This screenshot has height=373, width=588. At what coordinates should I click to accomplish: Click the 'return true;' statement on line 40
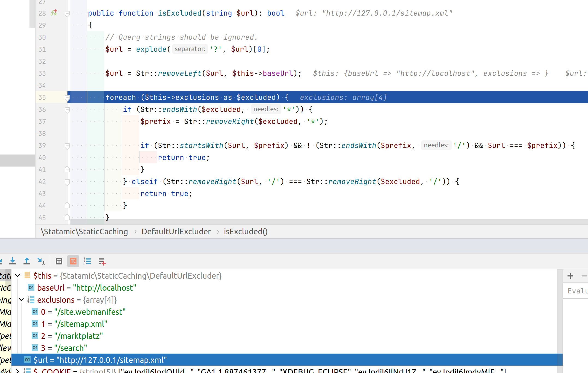184,158
